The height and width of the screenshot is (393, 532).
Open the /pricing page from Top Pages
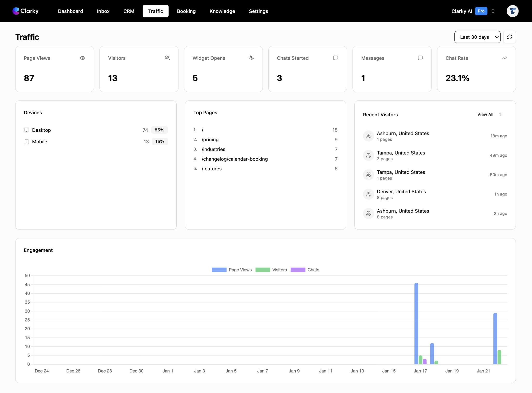tap(210, 139)
